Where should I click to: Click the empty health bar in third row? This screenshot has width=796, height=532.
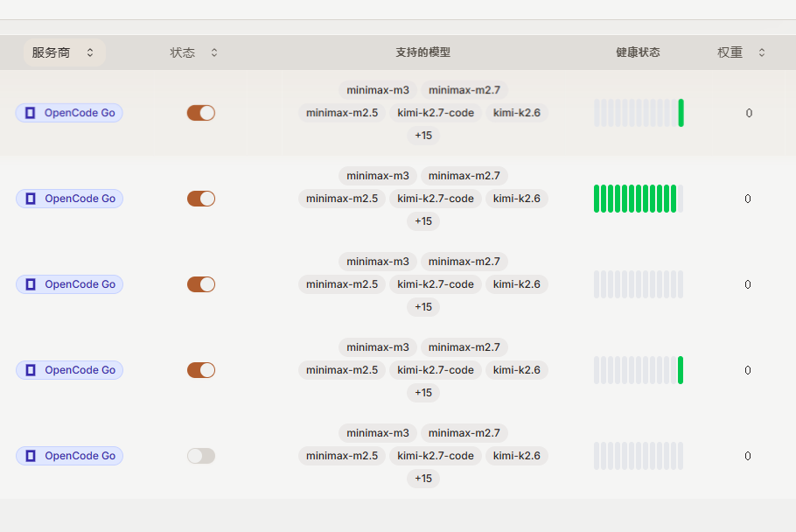[x=639, y=284]
